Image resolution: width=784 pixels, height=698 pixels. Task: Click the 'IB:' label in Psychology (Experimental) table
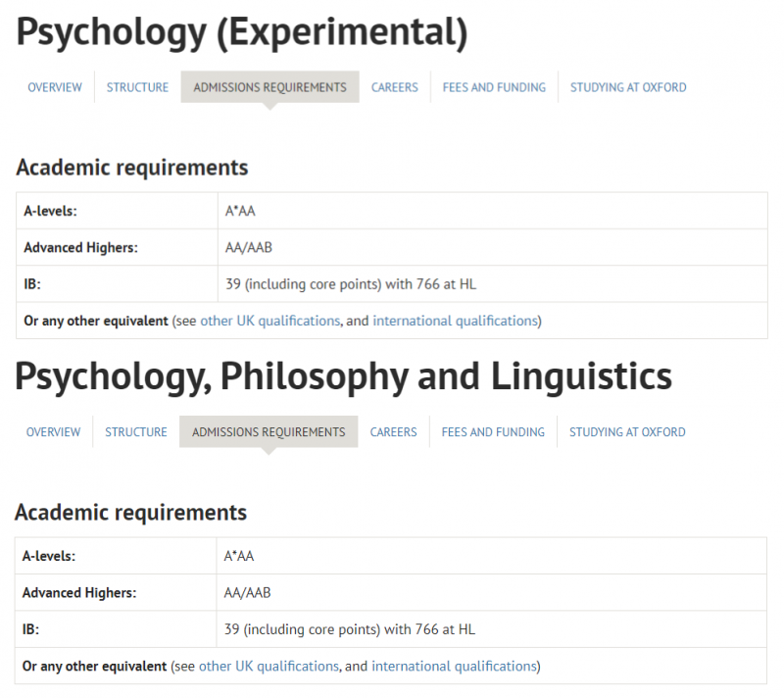coord(32,284)
